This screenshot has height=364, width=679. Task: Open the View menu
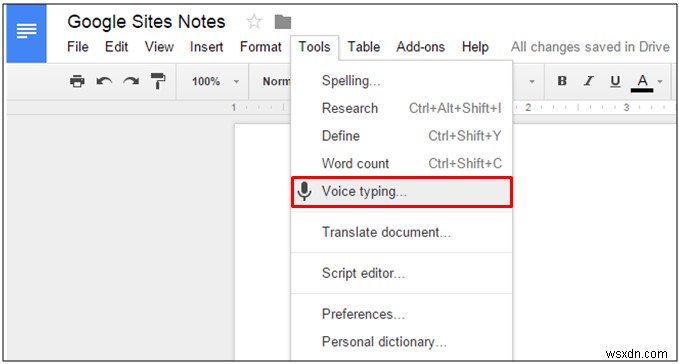tap(159, 47)
